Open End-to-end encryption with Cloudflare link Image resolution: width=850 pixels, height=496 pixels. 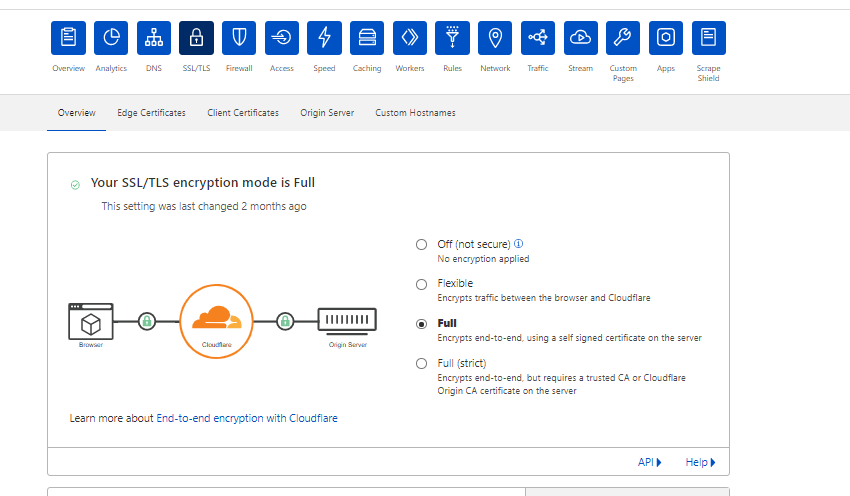tap(247, 418)
